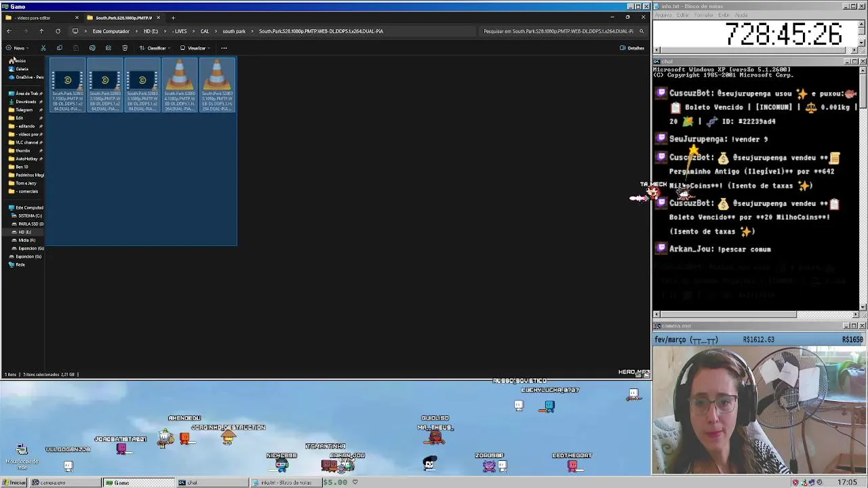Viewport: 868px width, 488px height.
Task: Select South Park S28E03 video thumbnail
Action: 142,85
